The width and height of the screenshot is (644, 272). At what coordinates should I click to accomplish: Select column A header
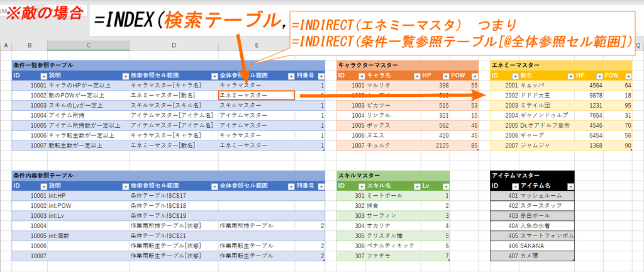6,45
